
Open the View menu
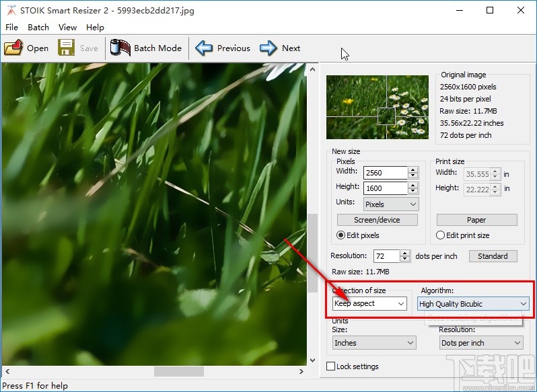[67, 28]
